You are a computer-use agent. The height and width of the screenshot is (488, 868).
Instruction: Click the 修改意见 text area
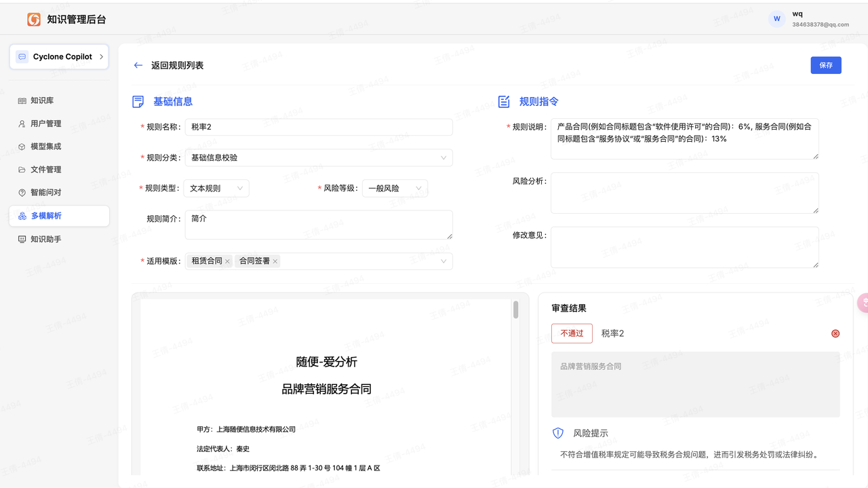tap(684, 247)
